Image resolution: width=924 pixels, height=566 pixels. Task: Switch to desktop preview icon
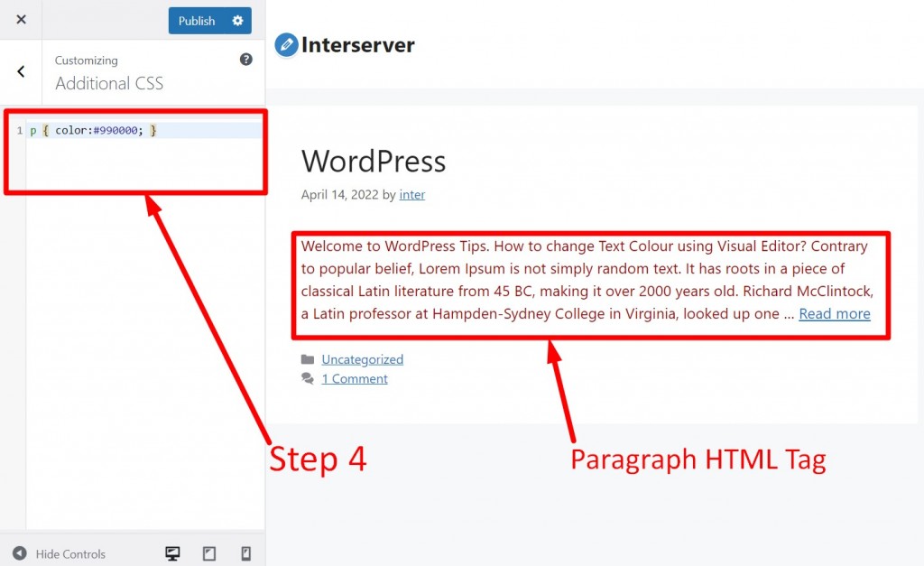(172, 553)
